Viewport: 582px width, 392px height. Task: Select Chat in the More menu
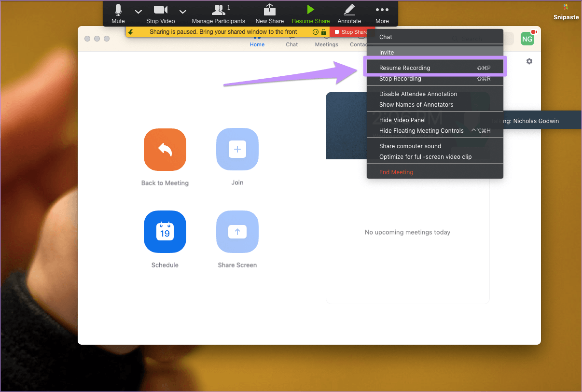coord(435,37)
